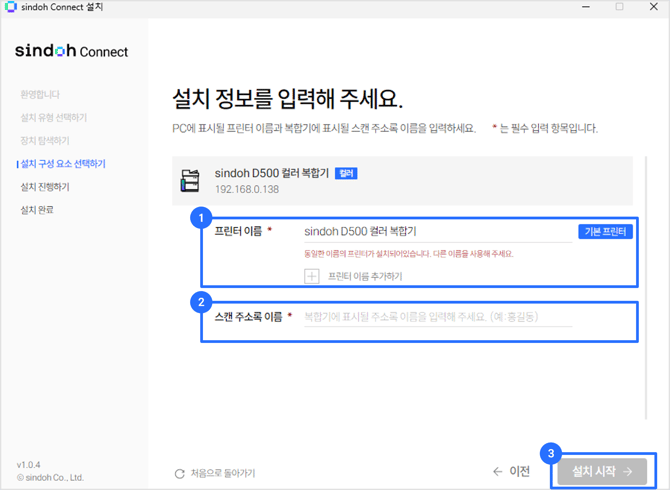
Task: Click the © sindoh Co., Ltd. copyright text
Action: 50,478
